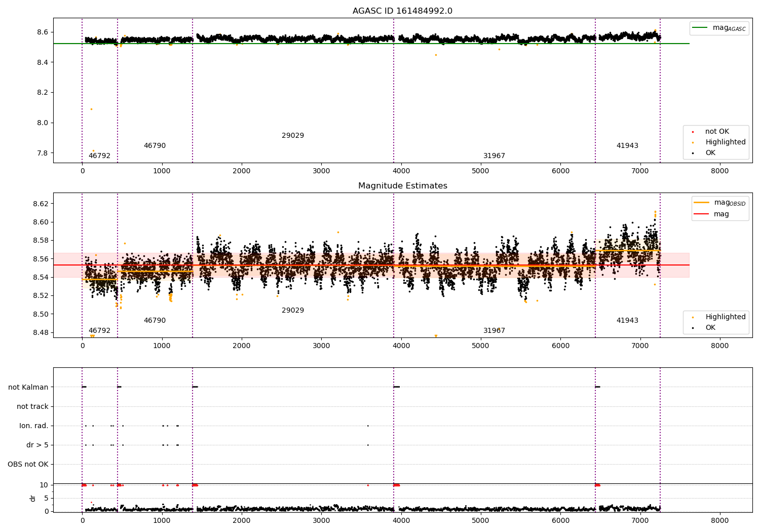The width and height of the screenshot is (760, 532).
Task: Click x-axis tick 4000 below top plot
Action: 401,171
